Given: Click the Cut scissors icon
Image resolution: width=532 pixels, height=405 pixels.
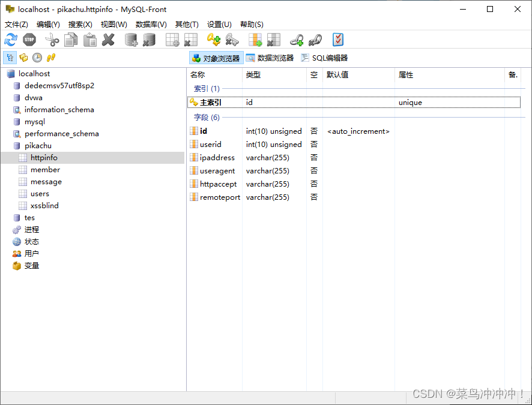Looking at the screenshot, I should 52,40.
